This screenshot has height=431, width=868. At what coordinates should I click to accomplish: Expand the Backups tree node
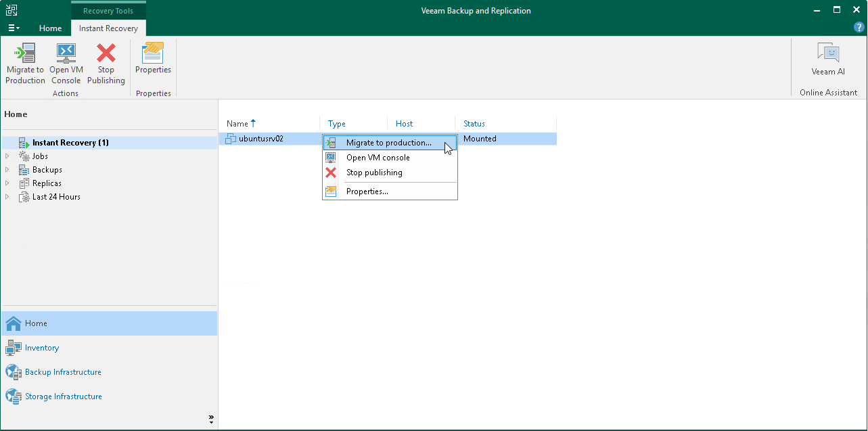pyautogui.click(x=7, y=169)
